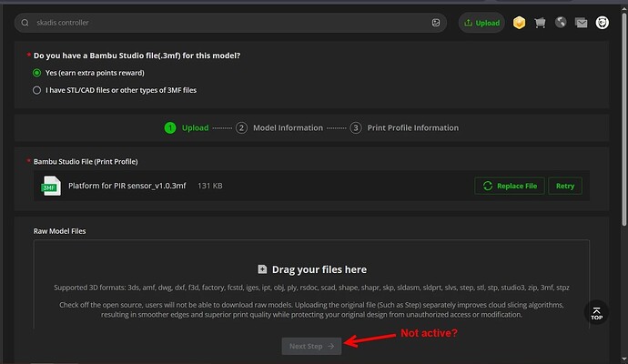This screenshot has width=628, height=364.
Task: Click the Retry button
Action: coord(565,186)
